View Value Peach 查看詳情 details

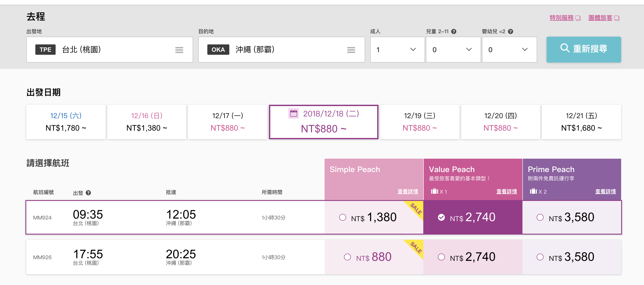click(x=506, y=191)
